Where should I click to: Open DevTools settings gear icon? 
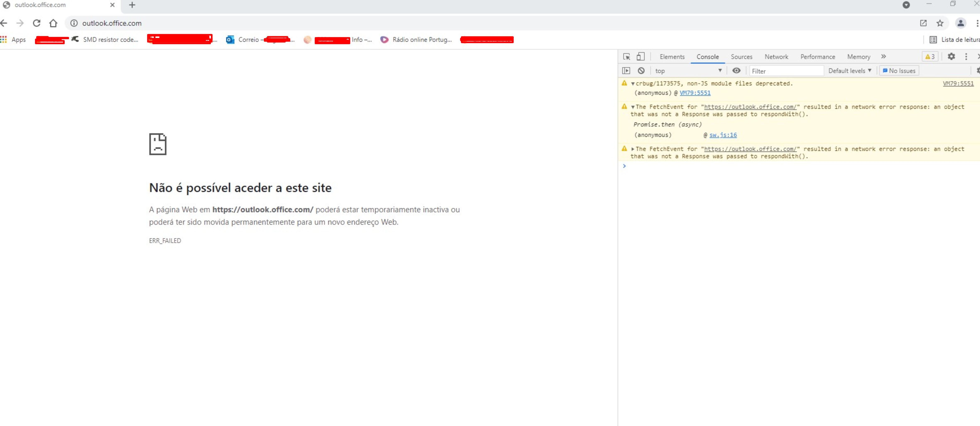pos(951,57)
